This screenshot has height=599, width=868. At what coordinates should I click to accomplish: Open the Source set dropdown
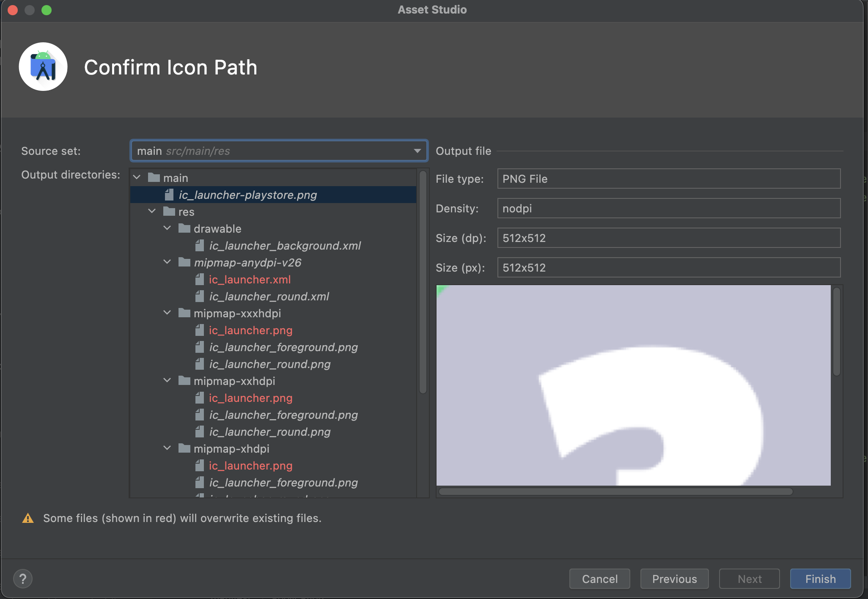[279, 151]
